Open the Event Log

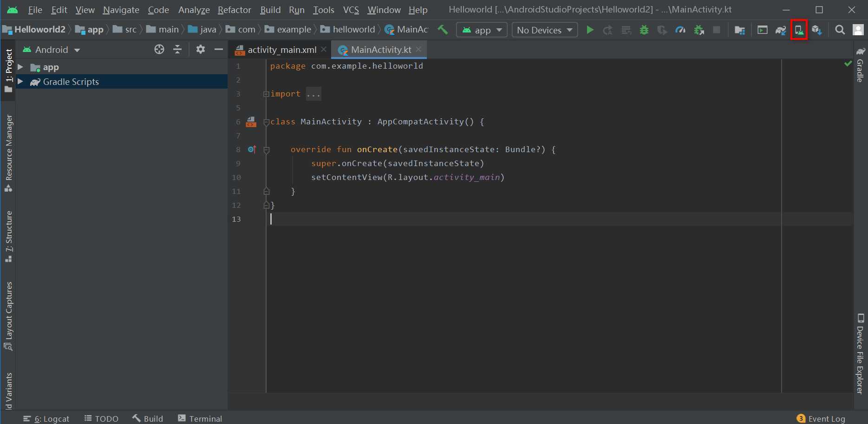coord(821,418)
